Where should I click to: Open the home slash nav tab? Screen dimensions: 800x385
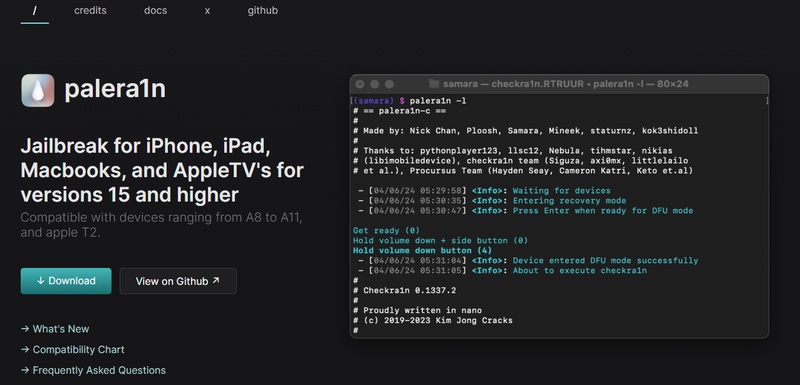pos(35,11)
